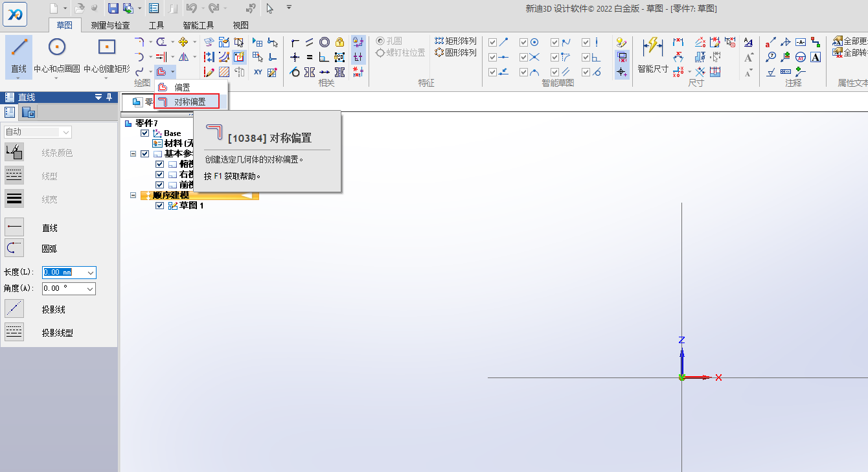Expand the 中心和点画圆 dropdown arrow
The image size is (868, 472).
click(x=57, y=77)
